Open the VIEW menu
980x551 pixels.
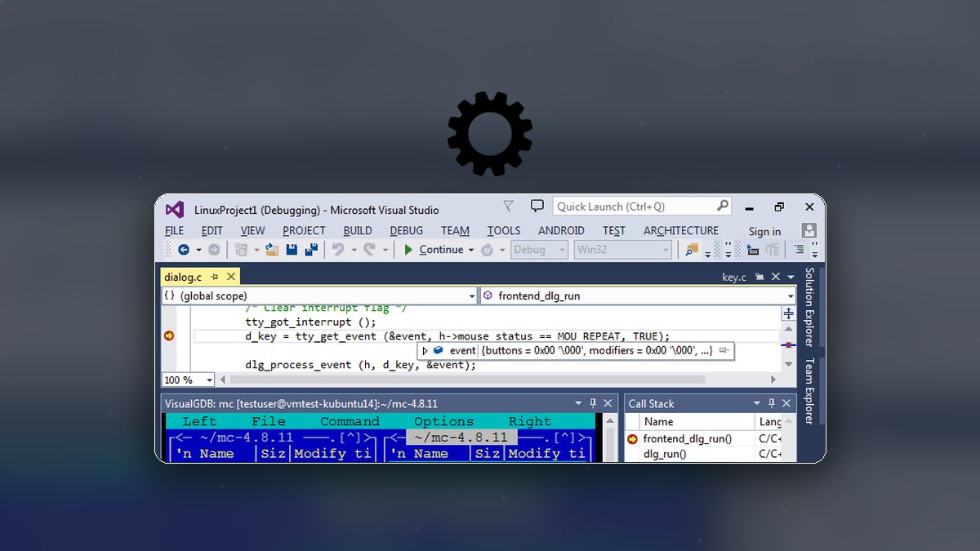[x=252, y=231]
